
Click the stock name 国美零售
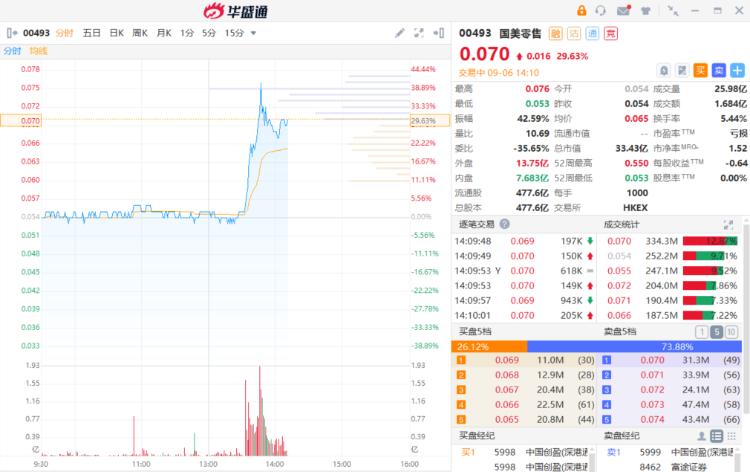click(520, 33)
